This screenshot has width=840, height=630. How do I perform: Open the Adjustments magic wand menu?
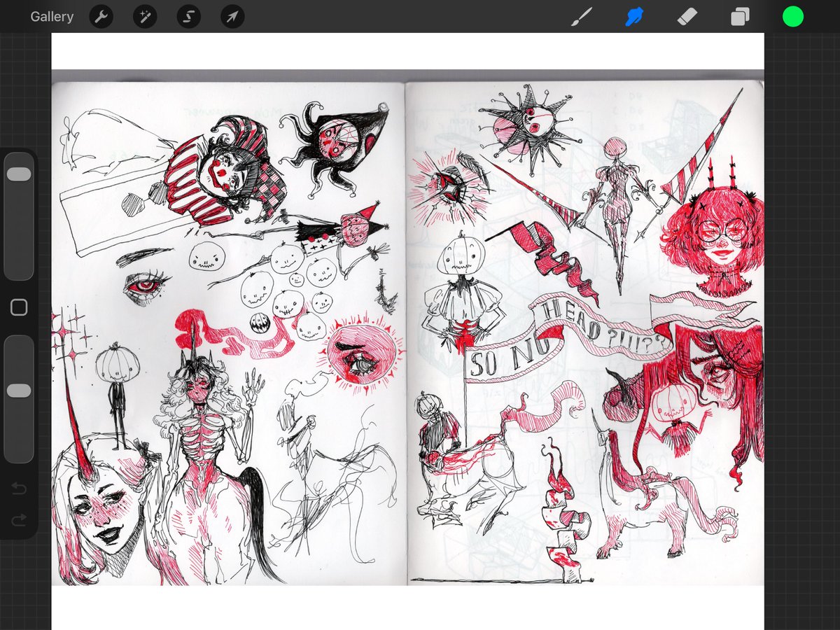pos(145,16)
